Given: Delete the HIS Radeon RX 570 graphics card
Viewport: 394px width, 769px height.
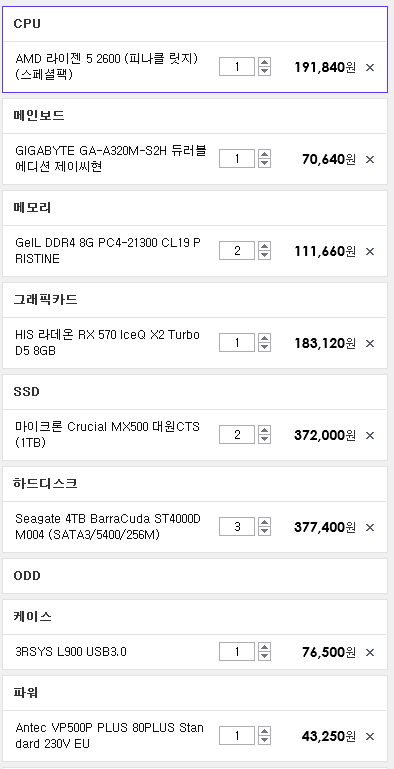Looking at the screenshot, I should click(x=370, y=343).
